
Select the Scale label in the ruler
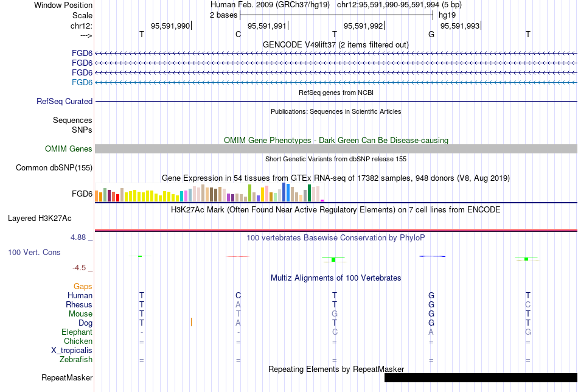pyautogui.click(x=82, y=15)
